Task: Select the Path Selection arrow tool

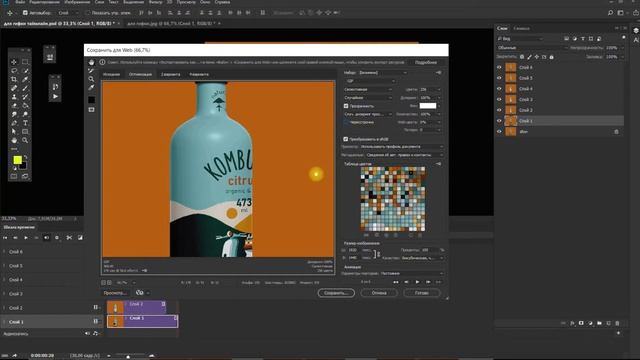Action: (14, 131)
